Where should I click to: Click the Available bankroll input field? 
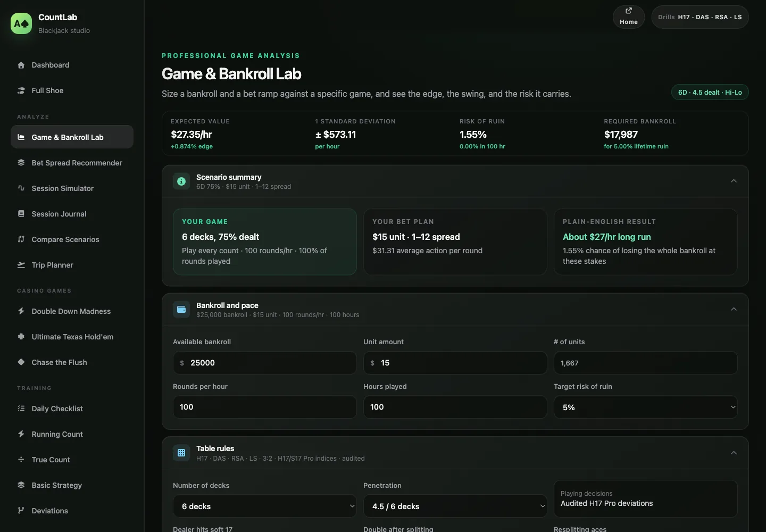264,363
